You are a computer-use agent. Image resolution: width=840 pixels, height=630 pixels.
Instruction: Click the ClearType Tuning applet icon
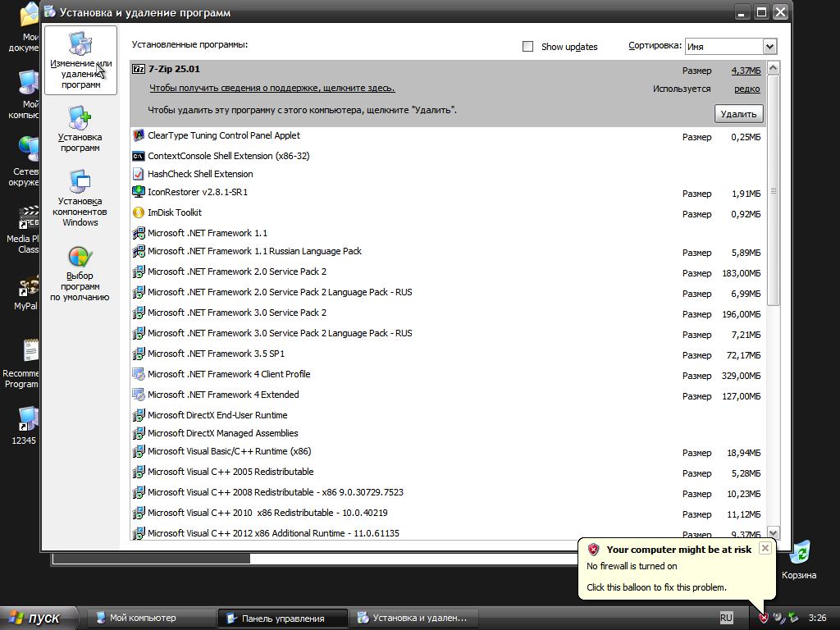138,135
